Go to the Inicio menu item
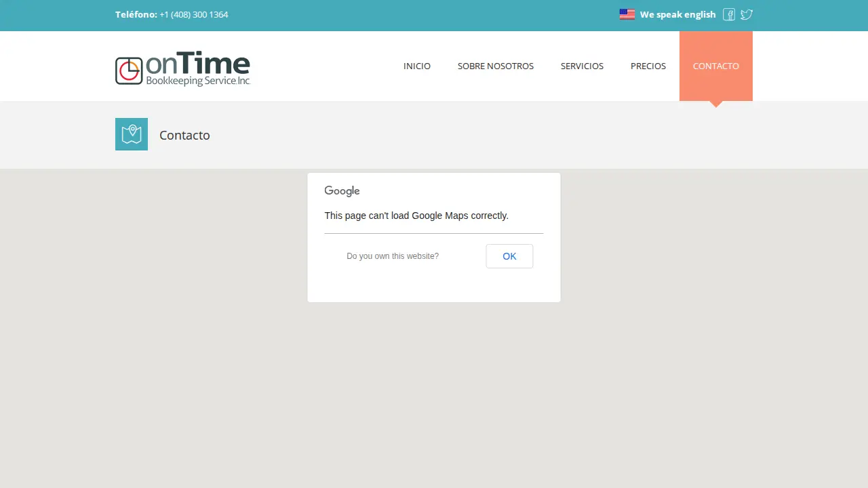 [x=417, y=66]
